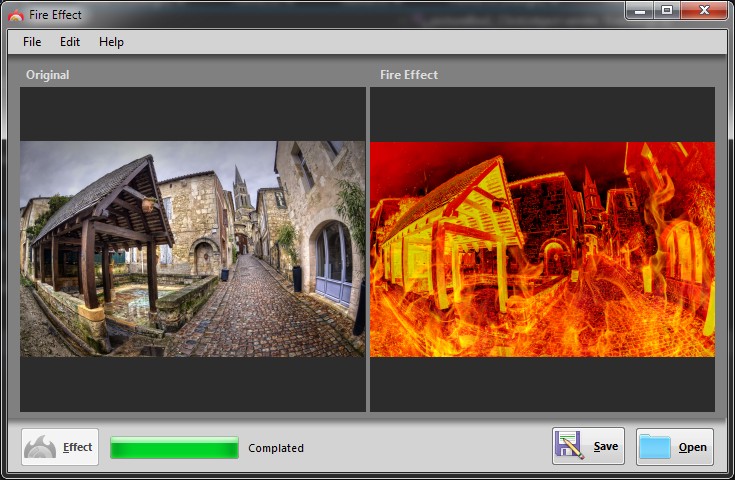Image resolution: width=735 pixels, height=480 pixels.
Task: Minimize the Fire Effect window
Action: [x=640, y=10]
